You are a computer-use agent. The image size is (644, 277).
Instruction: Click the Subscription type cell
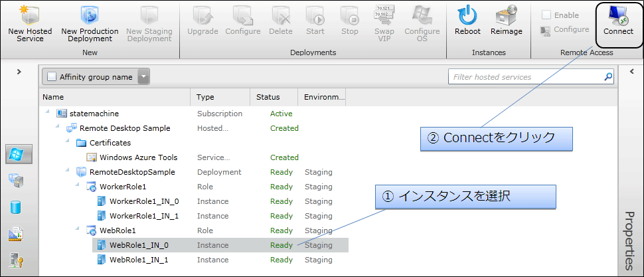[220, 114]
